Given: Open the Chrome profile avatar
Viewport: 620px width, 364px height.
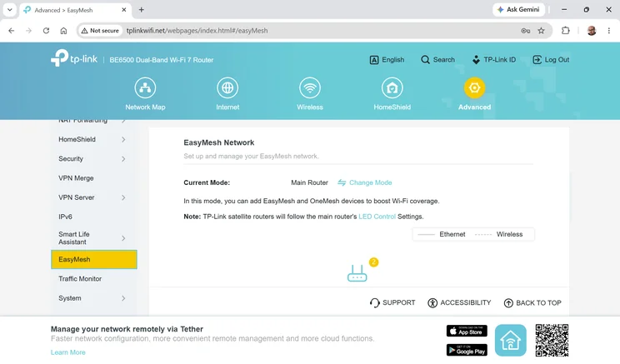Looking at the screenshot, I should pos(592,31).
